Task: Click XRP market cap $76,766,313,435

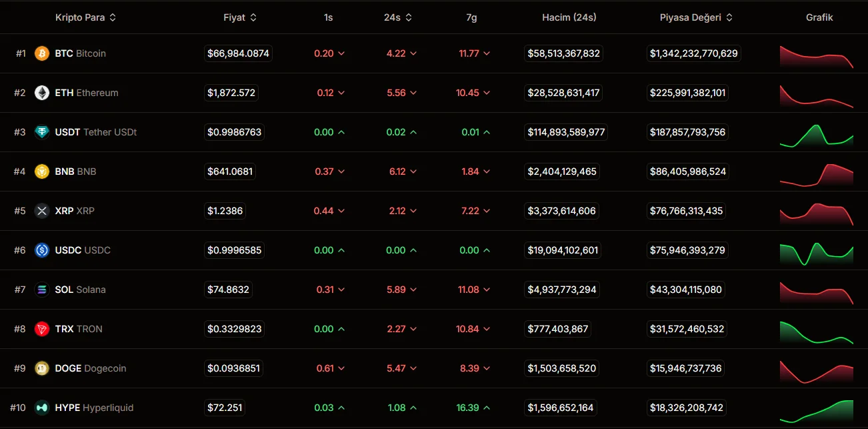Action: (x=687, y=211)
